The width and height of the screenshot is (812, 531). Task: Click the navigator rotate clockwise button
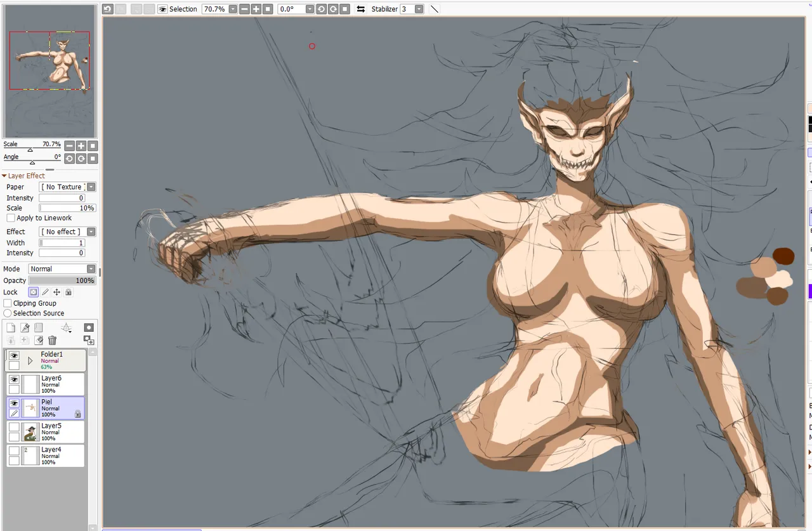[81, 159]
